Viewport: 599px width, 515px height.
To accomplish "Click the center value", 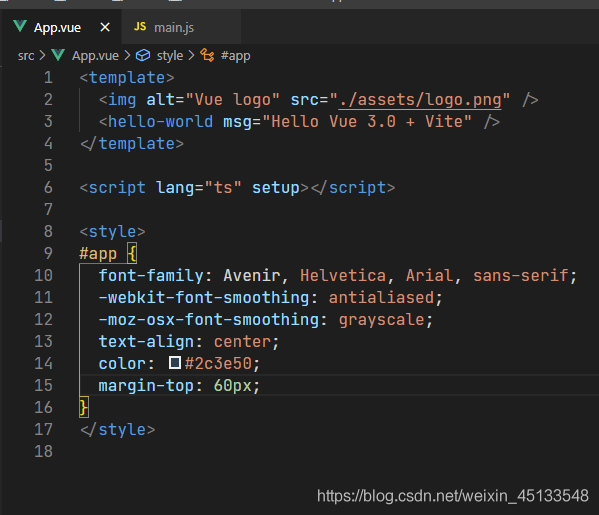I will [x=242, y=342].
